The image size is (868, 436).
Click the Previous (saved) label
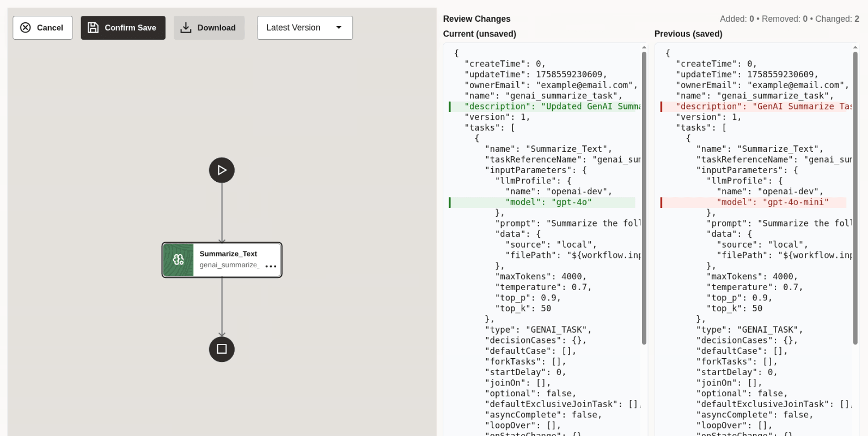[688, 34]
